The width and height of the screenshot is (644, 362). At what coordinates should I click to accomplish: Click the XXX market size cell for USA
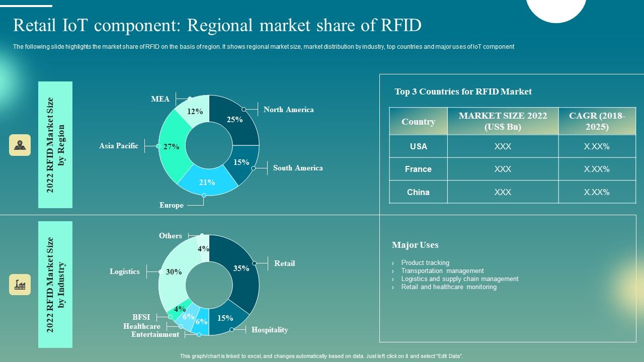(503, 146)
